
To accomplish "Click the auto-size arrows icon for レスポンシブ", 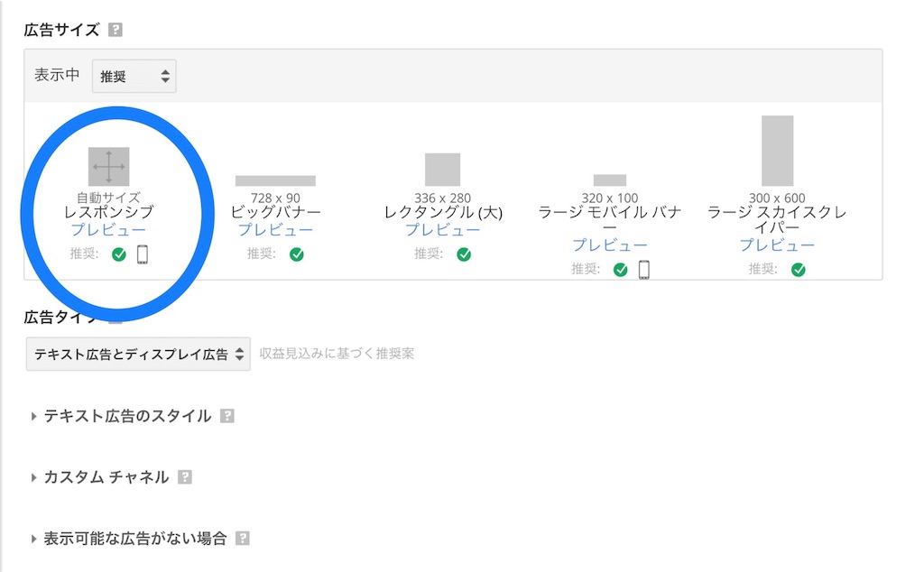I will coord(109,166).
